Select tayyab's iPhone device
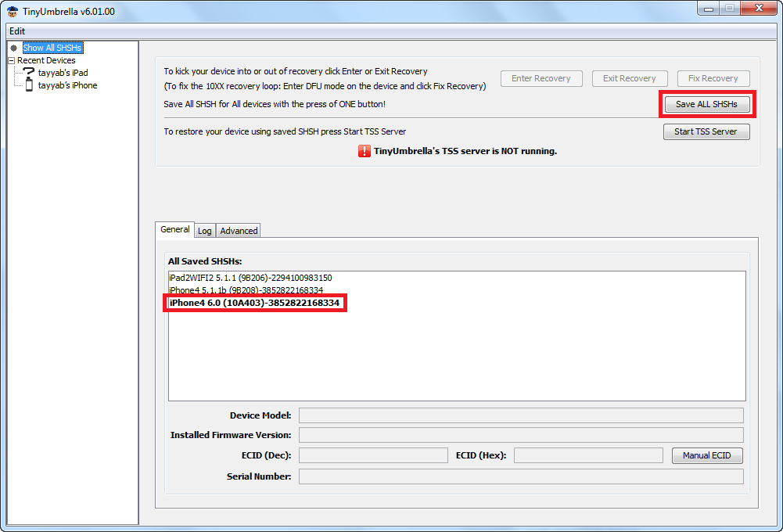 [x=67, y=85]
